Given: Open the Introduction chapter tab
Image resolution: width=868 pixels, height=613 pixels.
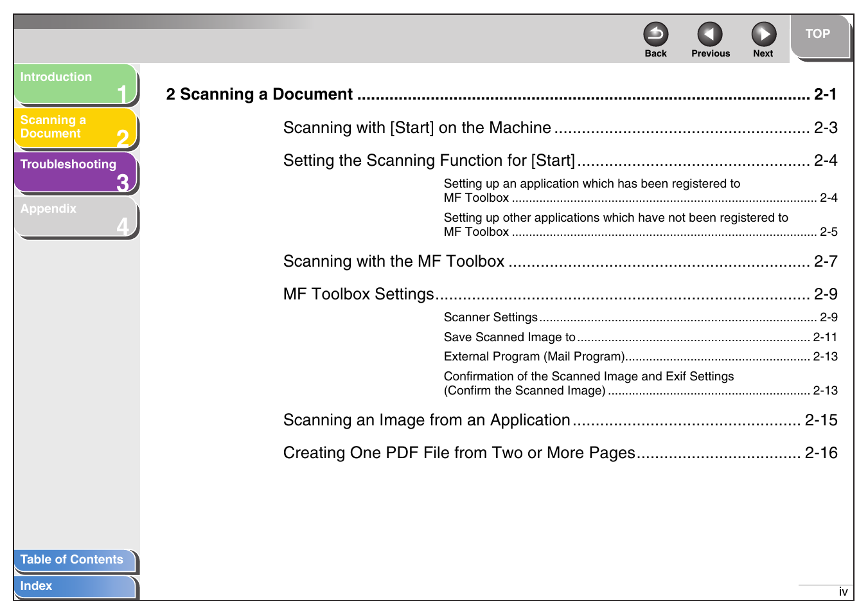Looking at the screenshot, I should (75, 85).
